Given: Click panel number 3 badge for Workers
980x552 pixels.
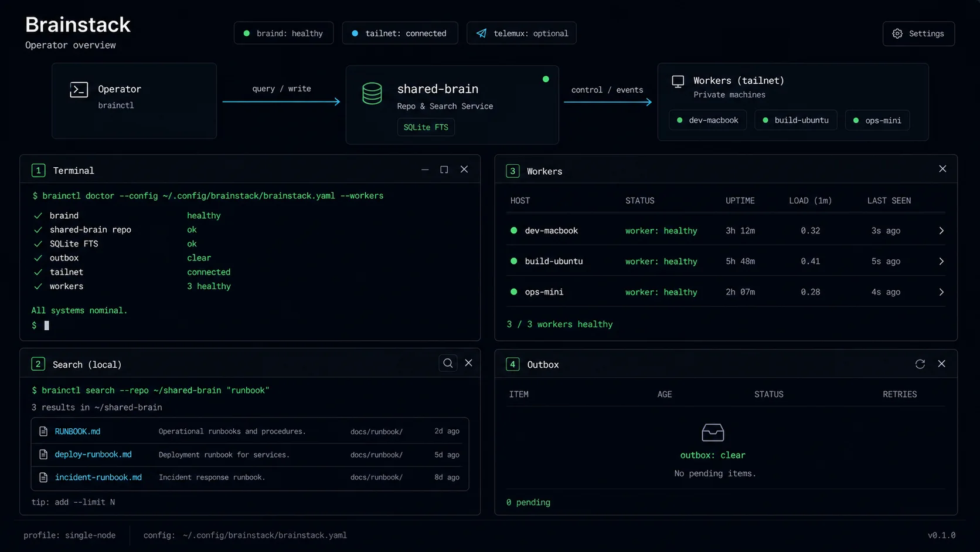Looking at the screenshot, I should coord(513,171).
